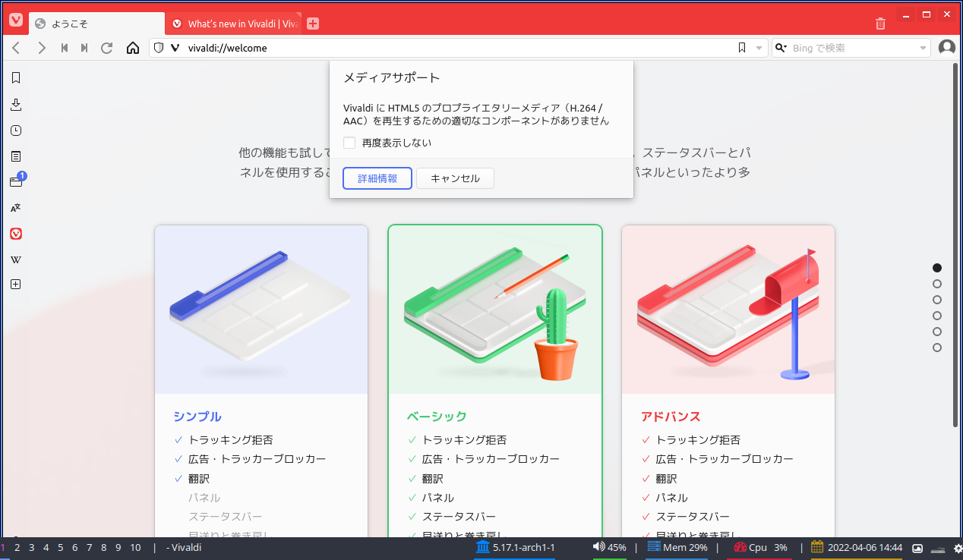Click the page vertical scrollbar
The width and height of the screenshot is (963, 560).
955,244
